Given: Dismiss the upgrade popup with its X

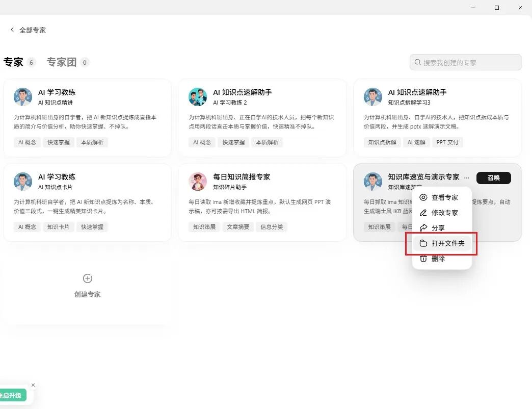Looking at the screenshot, I should (x=33, y=385).
